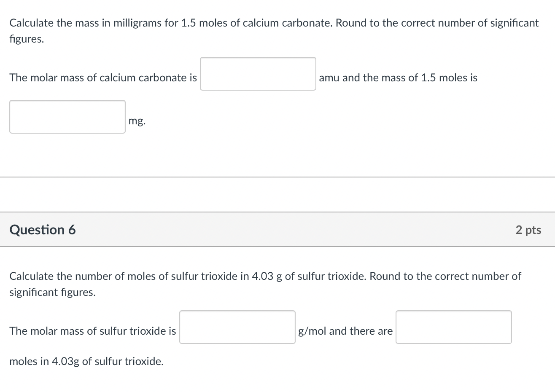Click the mass in mg answer box
555x392 pixels.
pyautogui.click(x=67, y=117)
